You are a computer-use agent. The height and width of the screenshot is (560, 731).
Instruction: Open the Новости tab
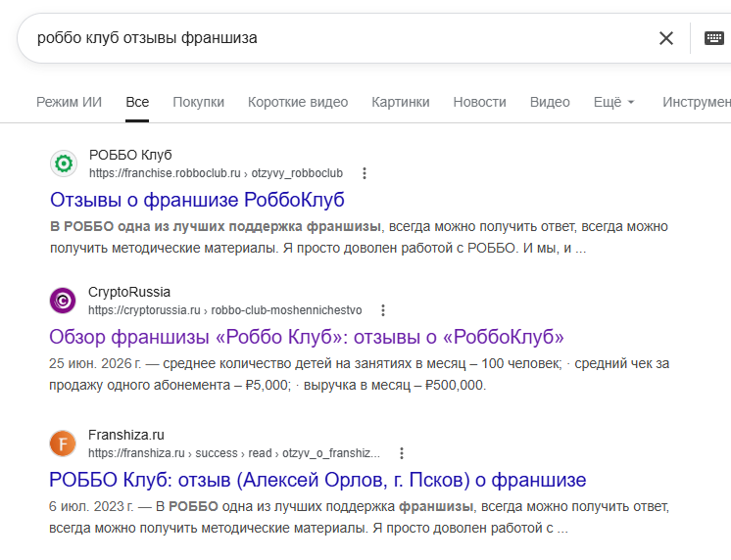tap(480, 102)
